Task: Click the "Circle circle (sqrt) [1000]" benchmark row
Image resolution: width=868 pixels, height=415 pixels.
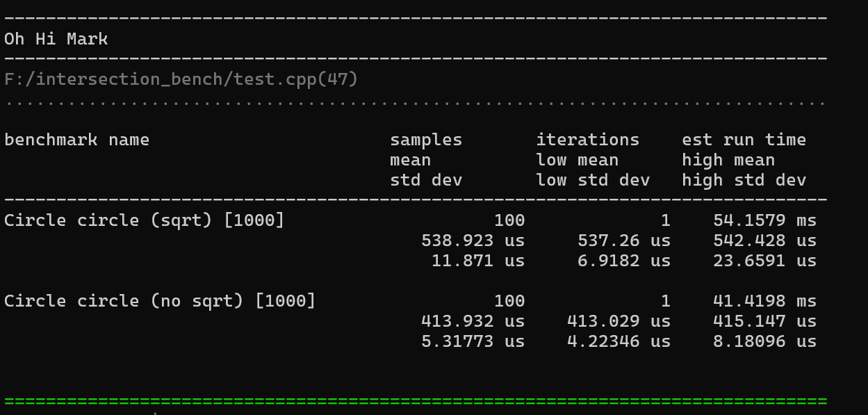Action: point(144,221)
